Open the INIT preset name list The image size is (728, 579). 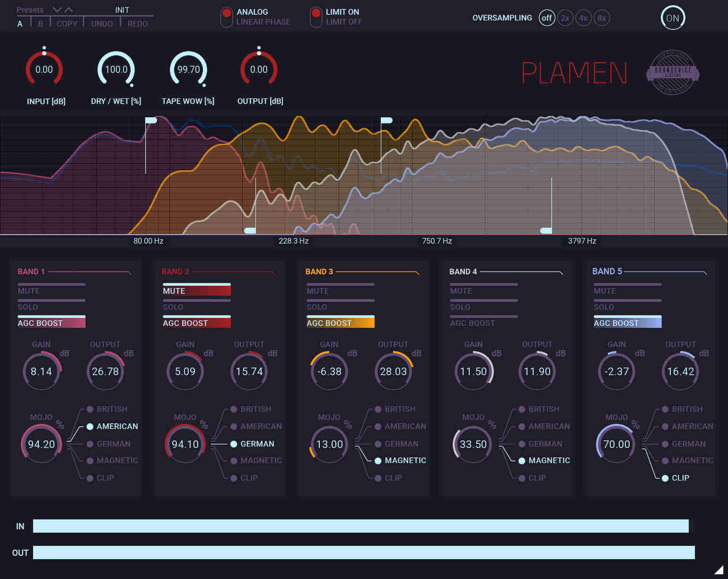tap(122, 10)
